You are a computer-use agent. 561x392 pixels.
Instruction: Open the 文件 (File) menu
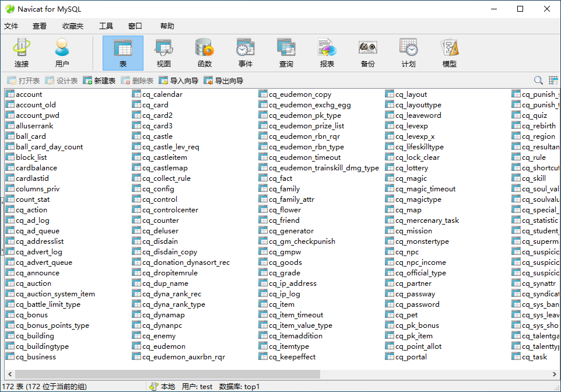(x=11, y=26)
